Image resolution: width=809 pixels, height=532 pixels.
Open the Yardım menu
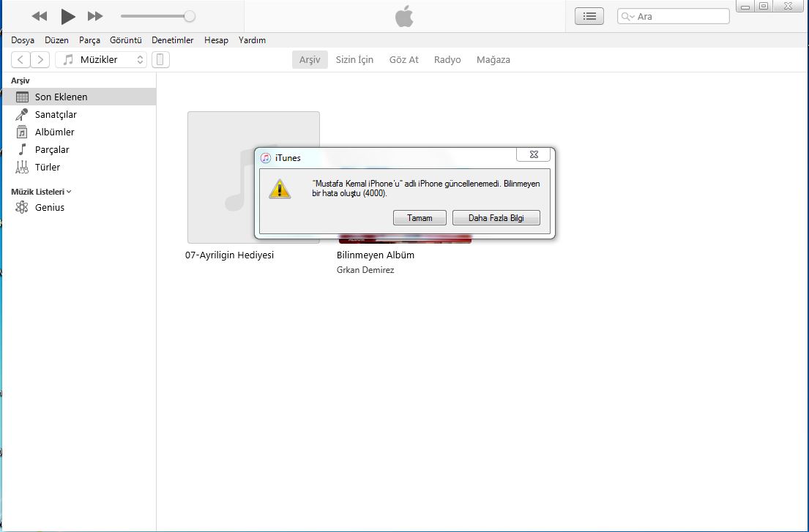(x=252, y=40)
